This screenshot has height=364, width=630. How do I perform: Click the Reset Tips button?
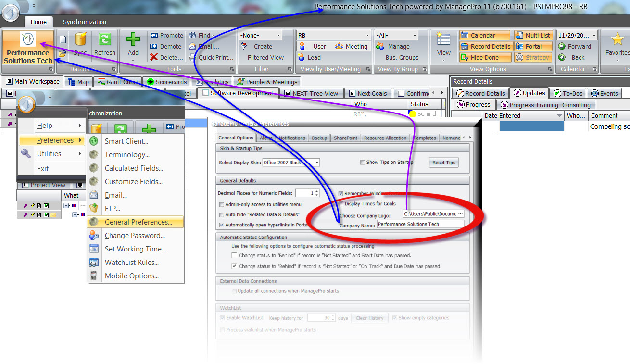pos(443,163)
